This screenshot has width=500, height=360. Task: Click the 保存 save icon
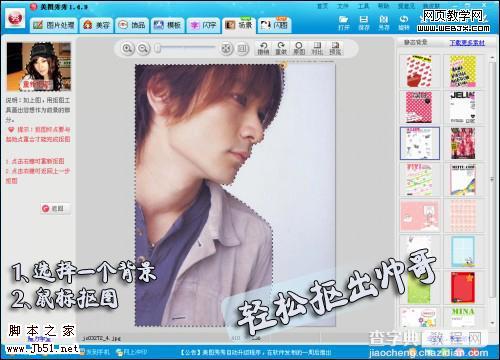[x=364, y=23]
